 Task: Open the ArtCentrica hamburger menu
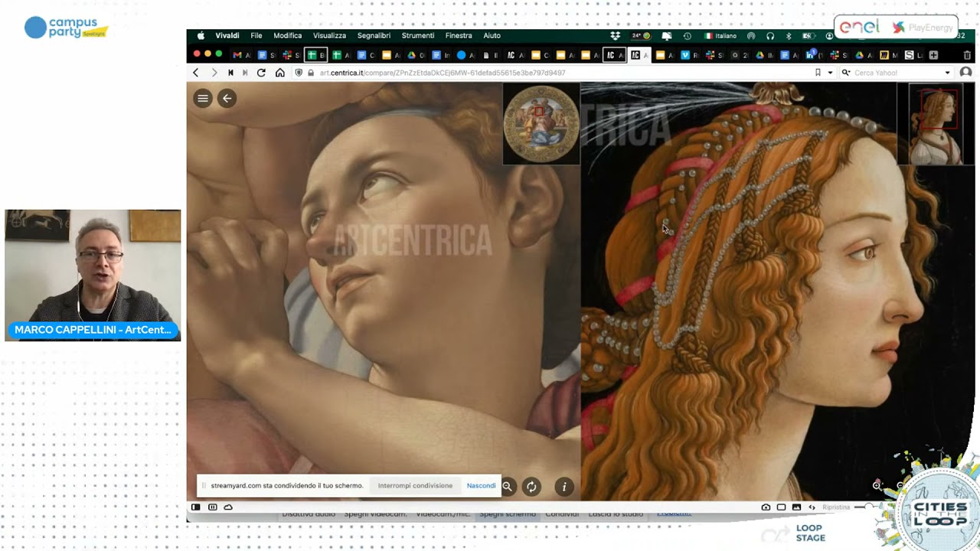203,98
